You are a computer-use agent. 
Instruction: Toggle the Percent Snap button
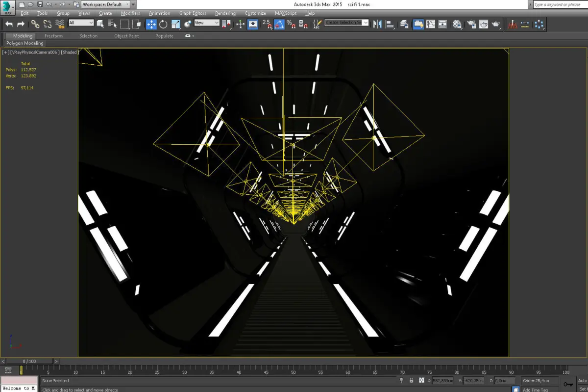(x=291, y=24)
